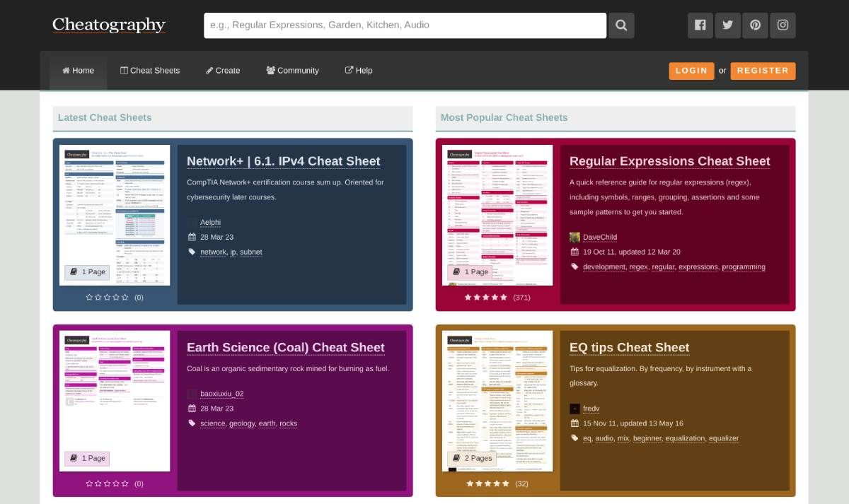Click the audio tag
The height and width of the screenshot is (504, 849).
click(604, 438)
